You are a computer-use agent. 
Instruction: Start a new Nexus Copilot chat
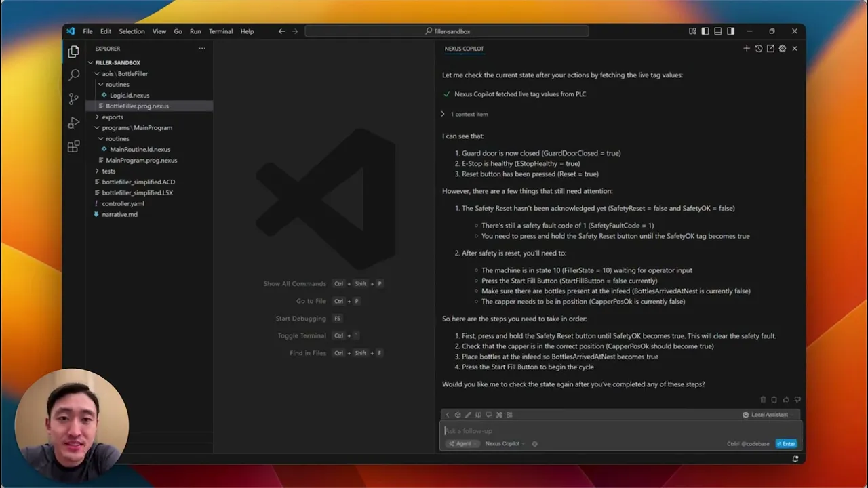(x=747, y=49)
